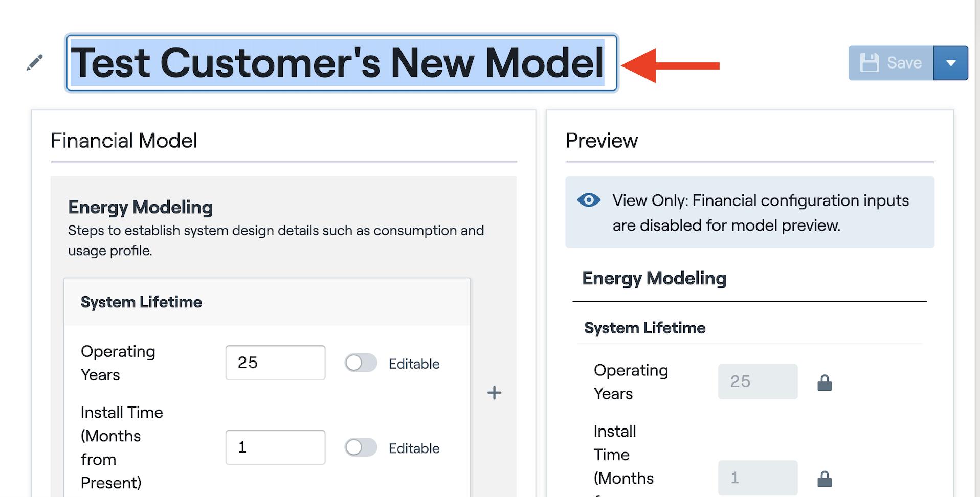980x497 pixels.
Task: Toggle Editable switch for Operating Years
Action: click(361, 363)
